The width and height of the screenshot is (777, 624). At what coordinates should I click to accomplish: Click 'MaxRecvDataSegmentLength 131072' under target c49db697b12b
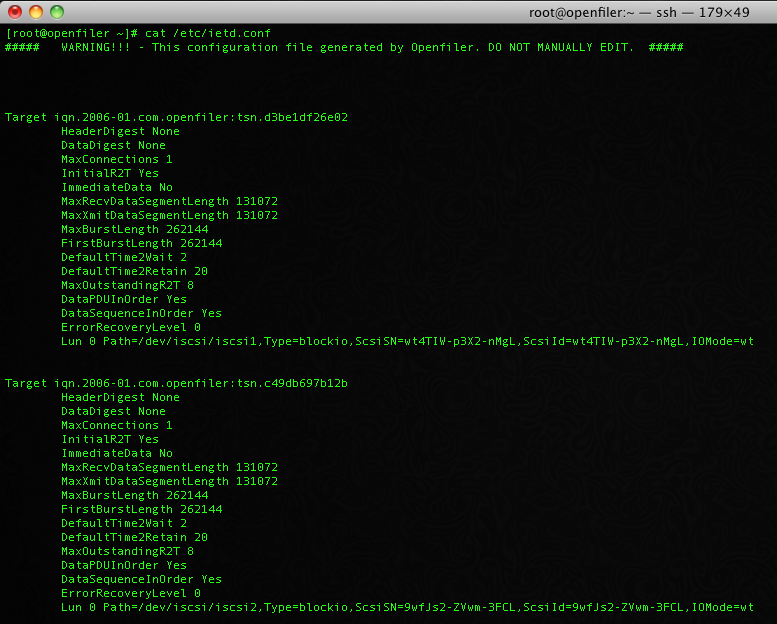pos(169,467)
